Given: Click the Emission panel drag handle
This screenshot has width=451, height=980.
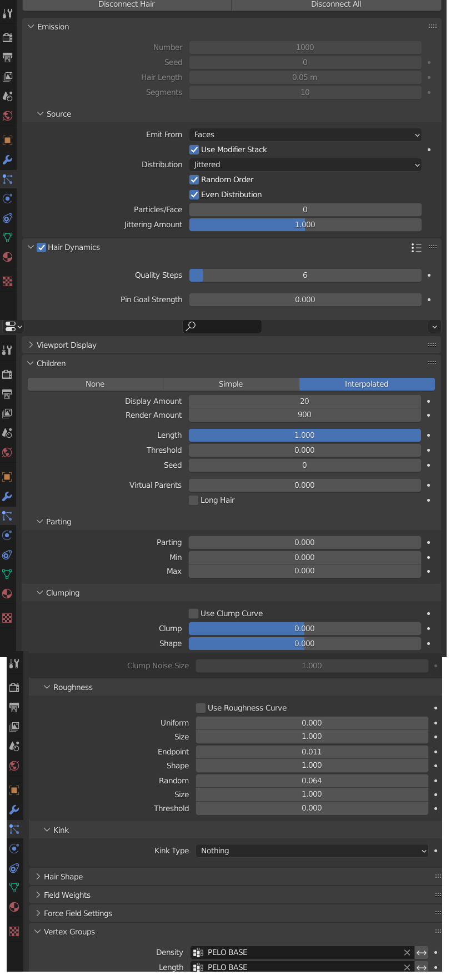Looking at the screenshot, I should pyautogui.click(x=432, y=27).
